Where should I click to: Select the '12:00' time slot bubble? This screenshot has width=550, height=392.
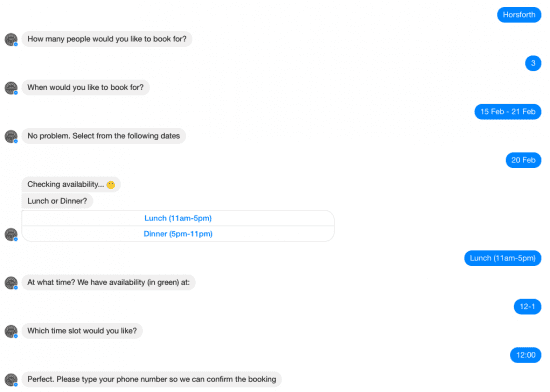tap(525, 355)
